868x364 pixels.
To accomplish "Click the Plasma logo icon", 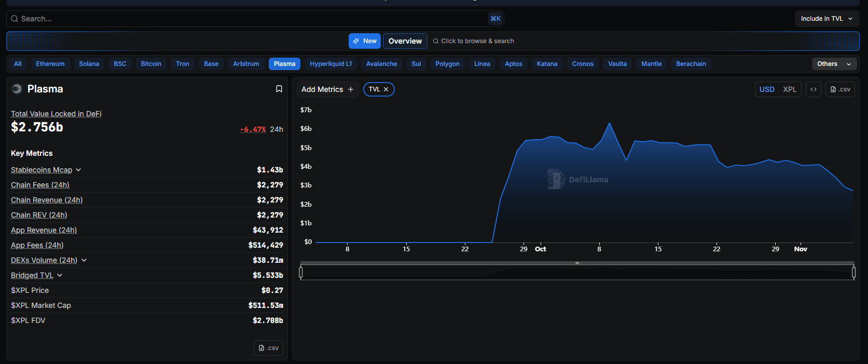I will pyautogui.click(x=17, y=89).
